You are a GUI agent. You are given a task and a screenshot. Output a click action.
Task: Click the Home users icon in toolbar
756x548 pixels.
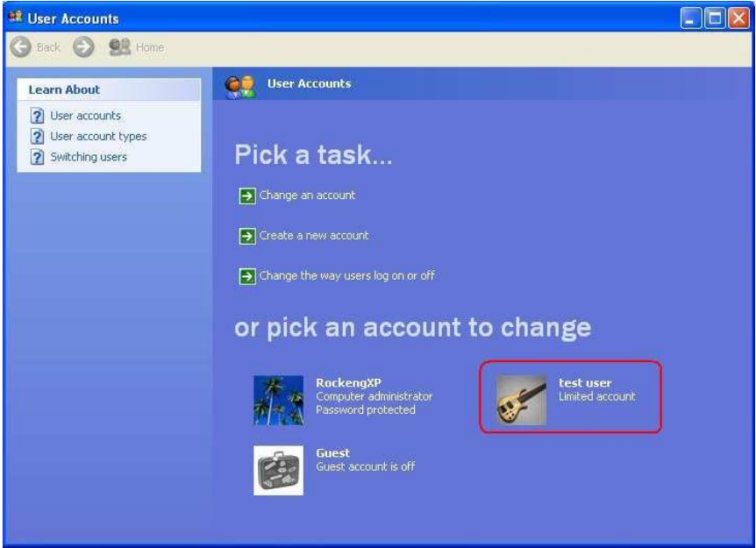click(120, 47)
